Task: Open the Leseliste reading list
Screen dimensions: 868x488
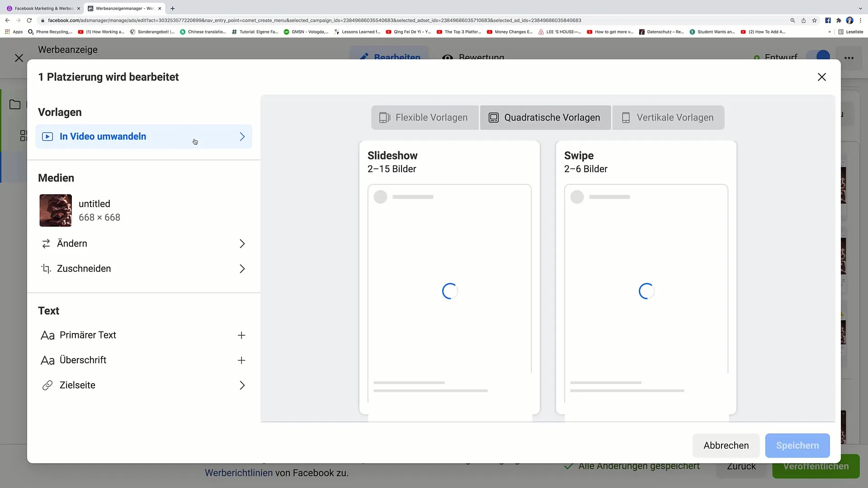Action: pyautogui.click(x=851, y=32)
